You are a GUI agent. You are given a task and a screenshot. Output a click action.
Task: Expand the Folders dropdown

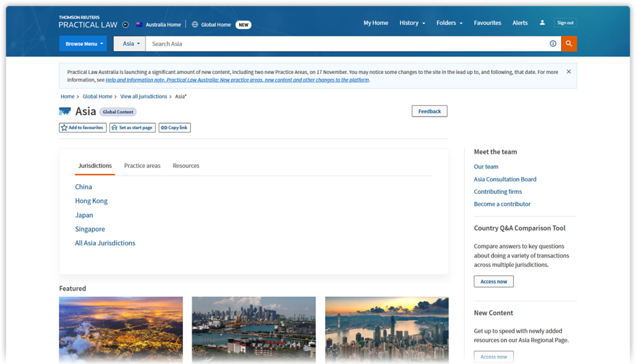pos(449,23)
